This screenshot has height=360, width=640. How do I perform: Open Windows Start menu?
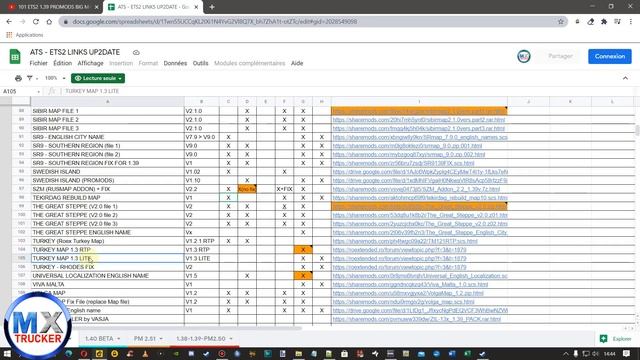click(x=7, y=354)
